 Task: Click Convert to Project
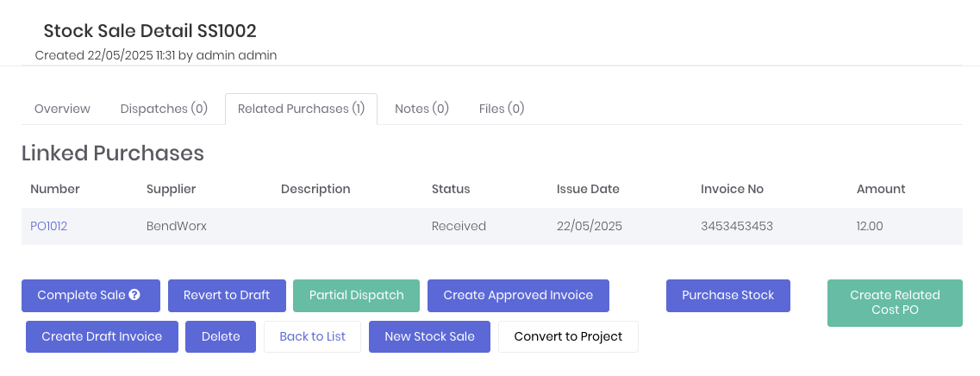point(568,336)
